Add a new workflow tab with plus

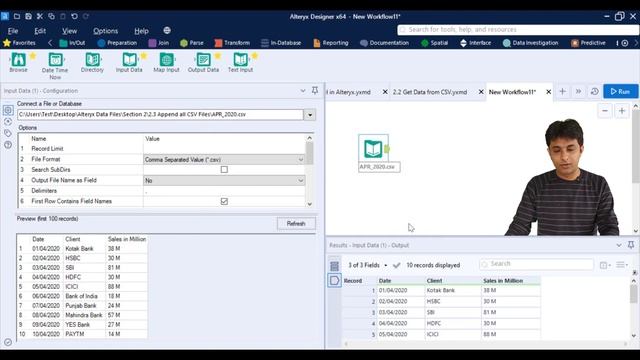(x=562, y=91)
